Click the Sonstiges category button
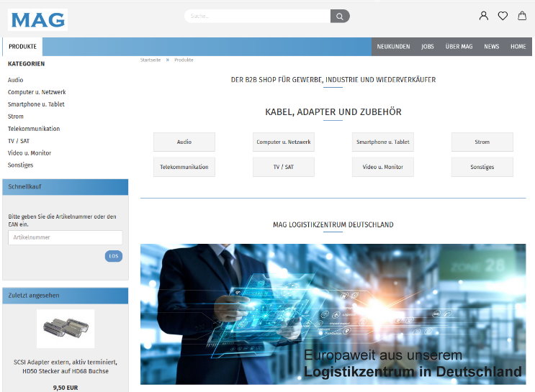Screen dimensions: 535x392 [482, 167]
